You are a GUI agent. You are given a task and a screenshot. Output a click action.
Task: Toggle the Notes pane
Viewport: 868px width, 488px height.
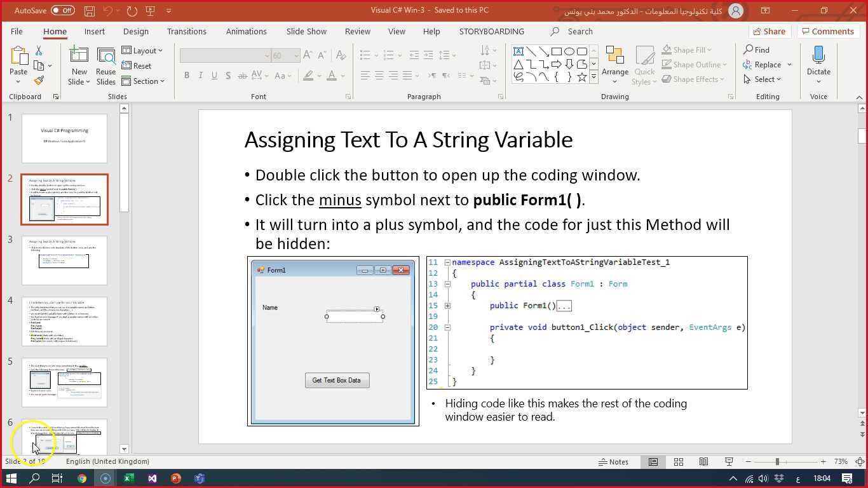(614, 462)
